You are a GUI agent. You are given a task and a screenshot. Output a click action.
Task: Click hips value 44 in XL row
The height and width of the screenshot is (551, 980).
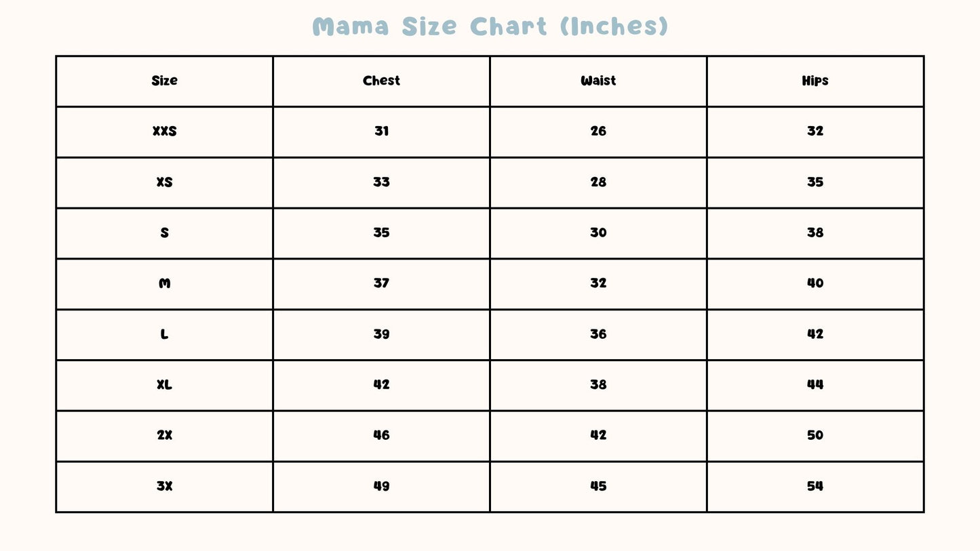point(815,385)
